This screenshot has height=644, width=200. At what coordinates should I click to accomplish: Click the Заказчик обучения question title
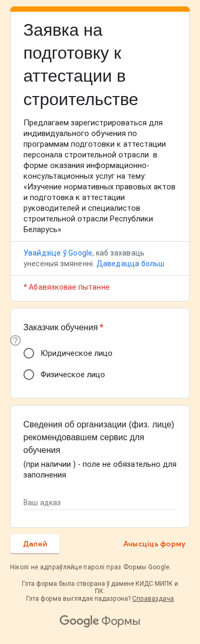tap(61, 327)
